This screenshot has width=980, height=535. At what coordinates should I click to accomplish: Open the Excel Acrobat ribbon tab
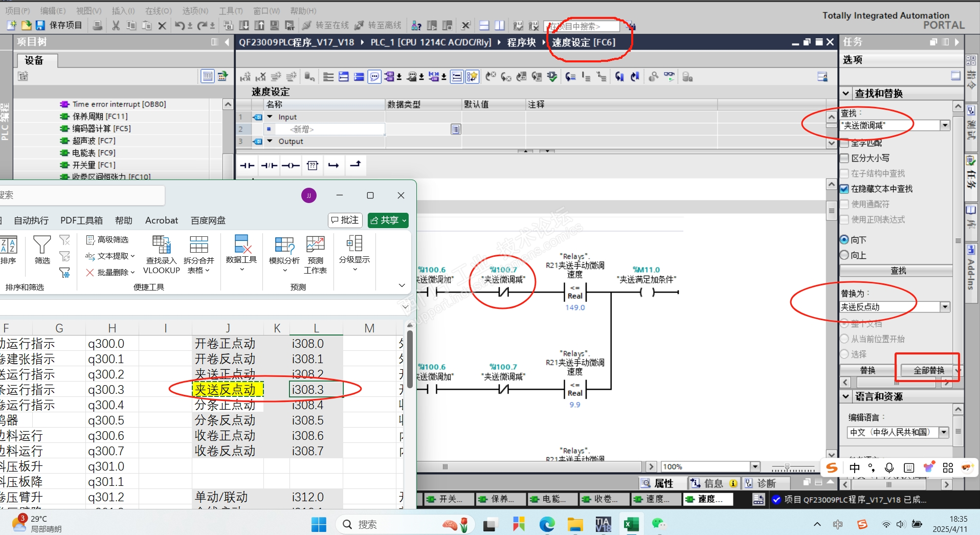tap(162, 220)
